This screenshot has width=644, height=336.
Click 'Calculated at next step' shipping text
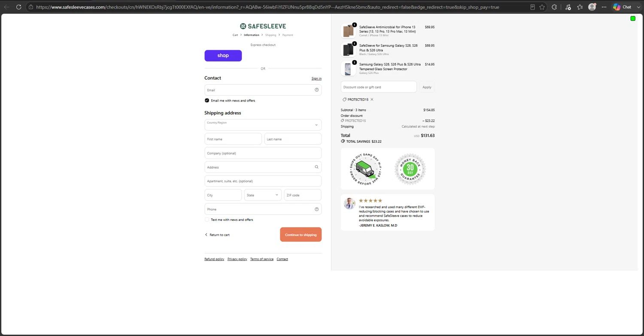418,127
